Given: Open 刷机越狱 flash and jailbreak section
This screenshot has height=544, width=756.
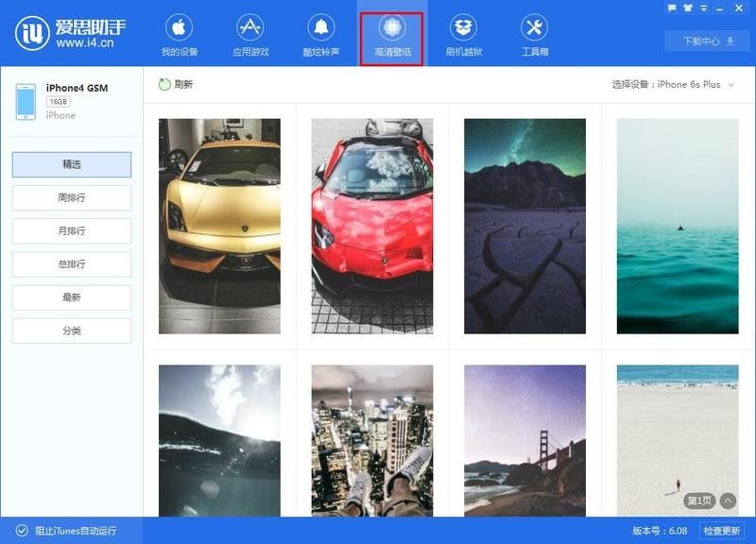Looking at the screenshot, I should pos(463,35).
